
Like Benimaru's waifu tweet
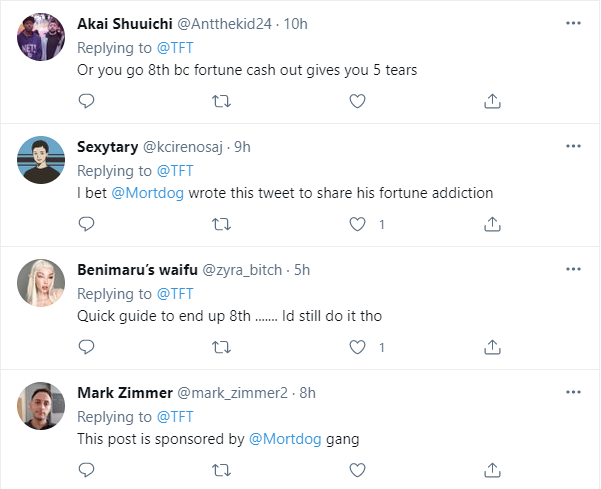pyautogui.click(x=357, y=347)
